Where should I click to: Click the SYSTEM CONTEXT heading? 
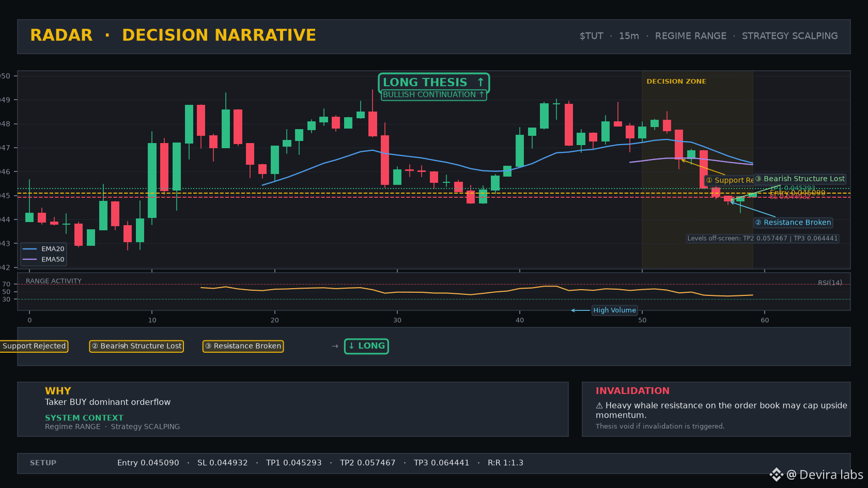click(84, 418)
